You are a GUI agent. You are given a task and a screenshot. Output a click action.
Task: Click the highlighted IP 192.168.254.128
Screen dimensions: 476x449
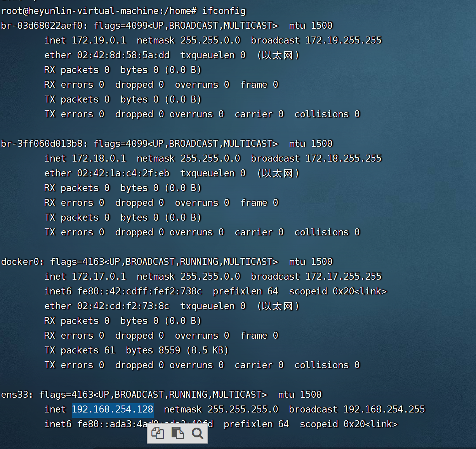[x=113, y=409]
